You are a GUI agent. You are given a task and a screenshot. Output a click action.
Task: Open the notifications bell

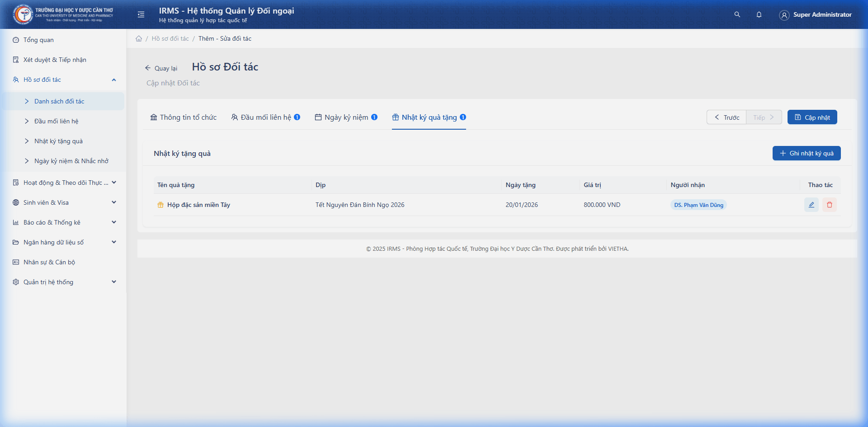[x=759, y=14]
